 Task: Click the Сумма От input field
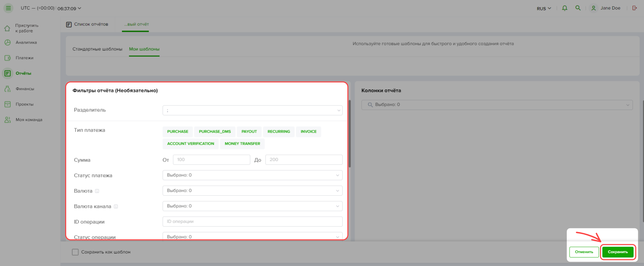[x=212, y=160]
